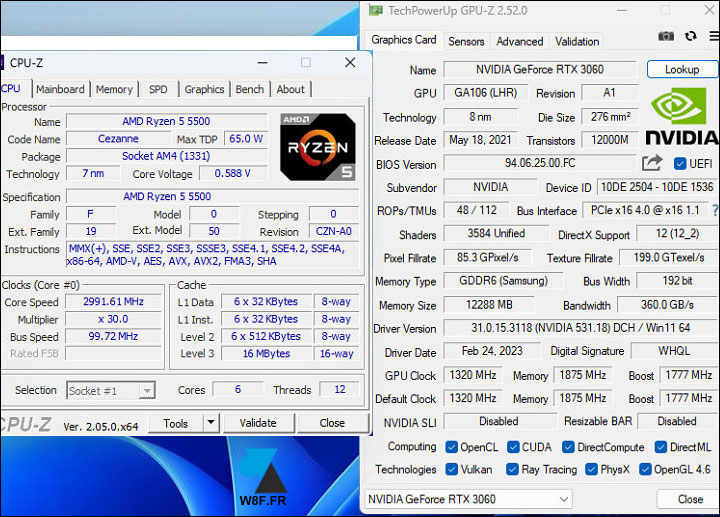
Task: Toggle UEFI checkbox in GPU-Z
Action: coord(680,163)
